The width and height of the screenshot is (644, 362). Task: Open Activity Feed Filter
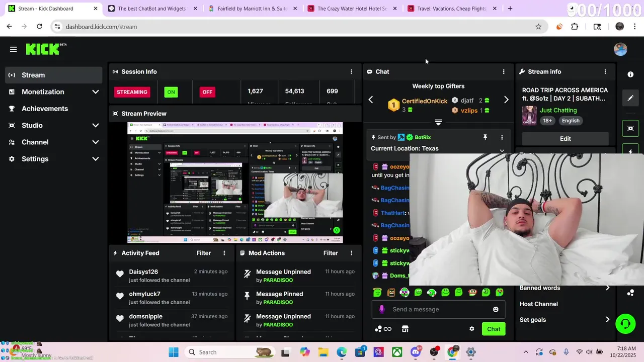(204, 253)
